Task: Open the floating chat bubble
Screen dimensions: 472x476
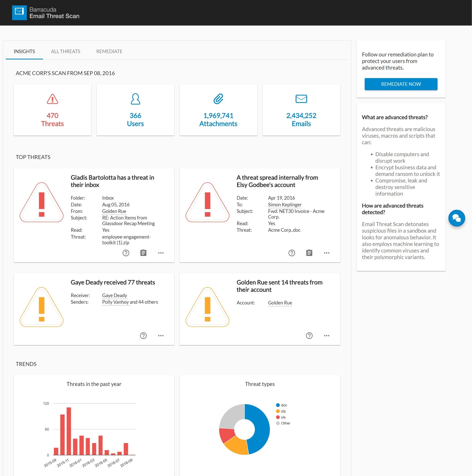Action: 457,218
